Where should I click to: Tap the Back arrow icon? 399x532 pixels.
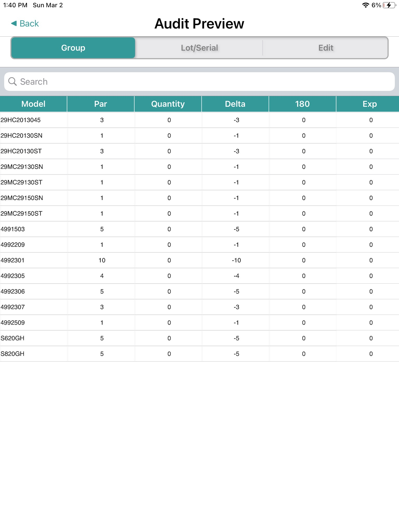click(x=14, y=23)
